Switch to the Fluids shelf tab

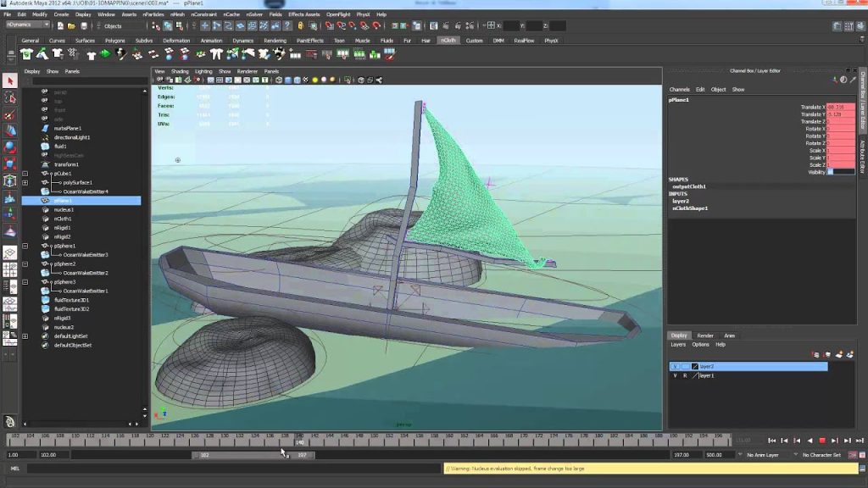click(x=387, y=41)
